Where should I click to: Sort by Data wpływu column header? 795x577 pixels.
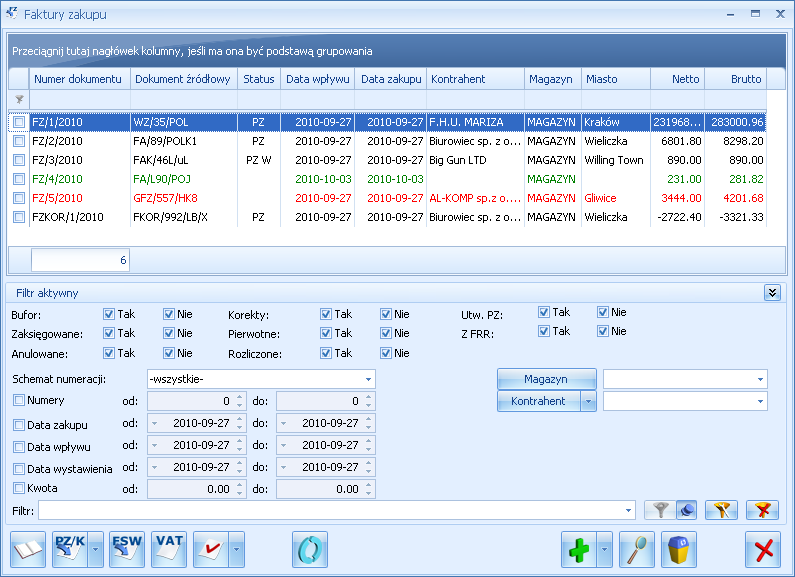tap(317, 79)
